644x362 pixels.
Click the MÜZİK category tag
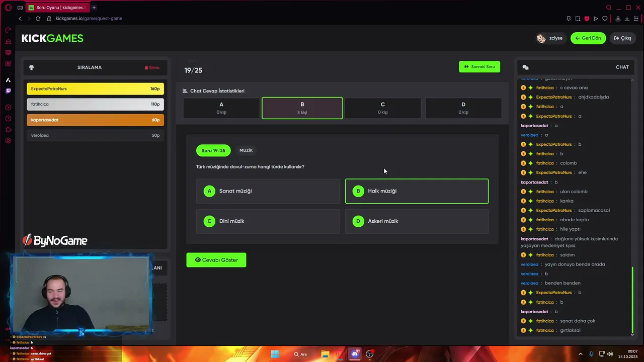[x=246, y=150]
